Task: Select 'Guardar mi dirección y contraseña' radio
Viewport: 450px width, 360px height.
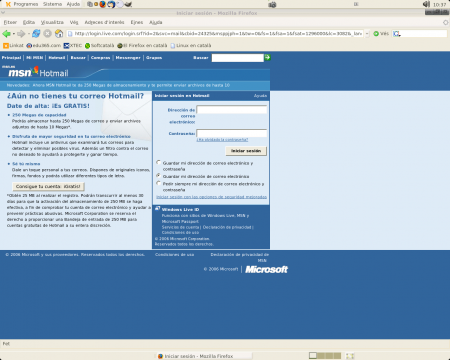Action: 159,162
